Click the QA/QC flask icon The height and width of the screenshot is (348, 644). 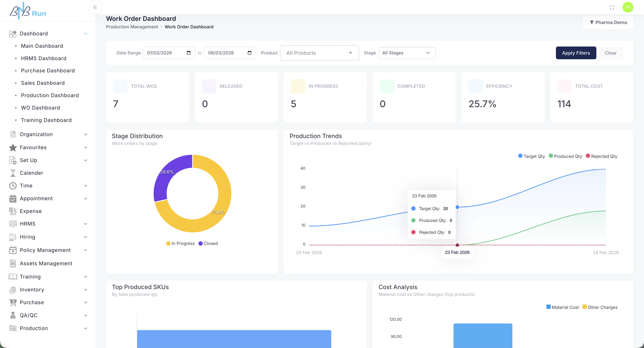13,315
